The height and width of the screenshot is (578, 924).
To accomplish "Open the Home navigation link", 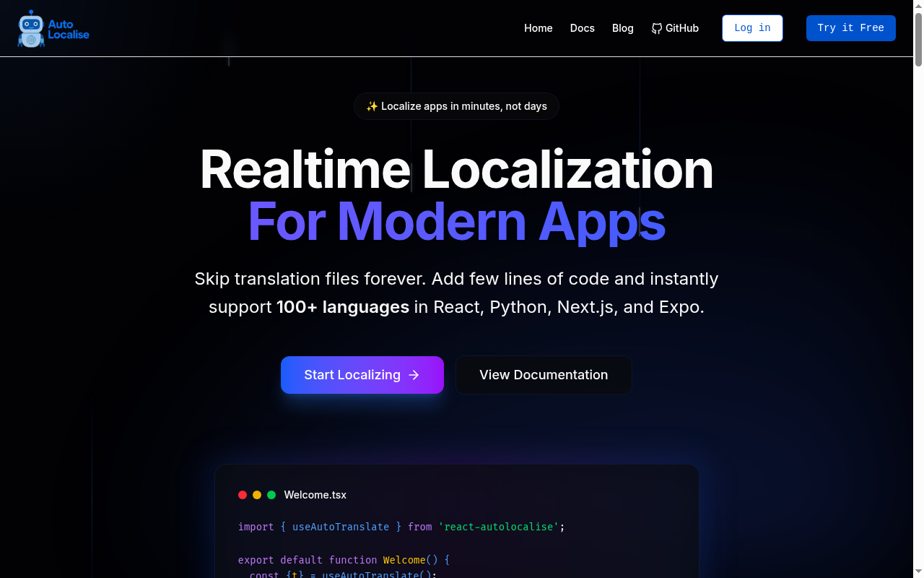I will (x=539, y=28).
